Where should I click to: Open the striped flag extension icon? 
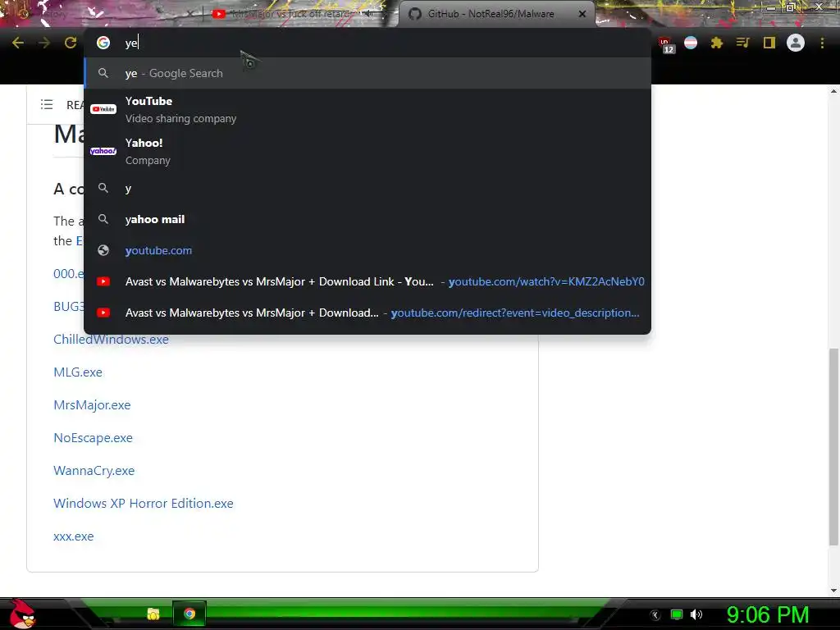coord(691,43)
